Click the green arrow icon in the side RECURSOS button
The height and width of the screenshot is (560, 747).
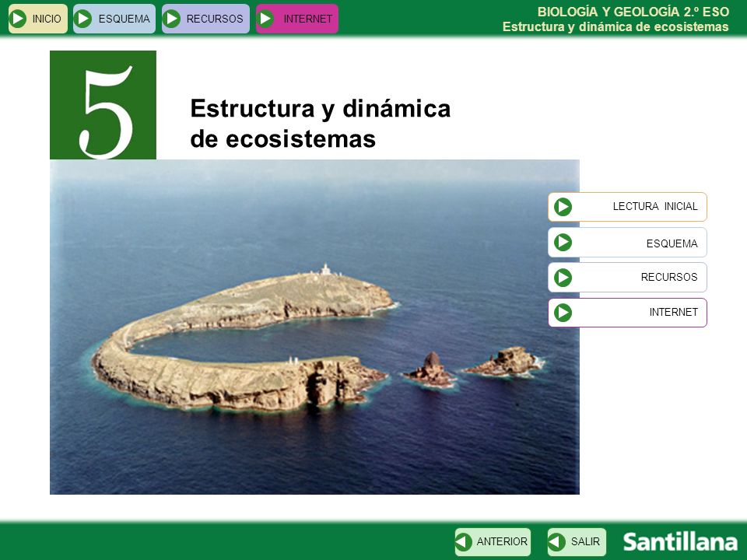click(563, 278)
